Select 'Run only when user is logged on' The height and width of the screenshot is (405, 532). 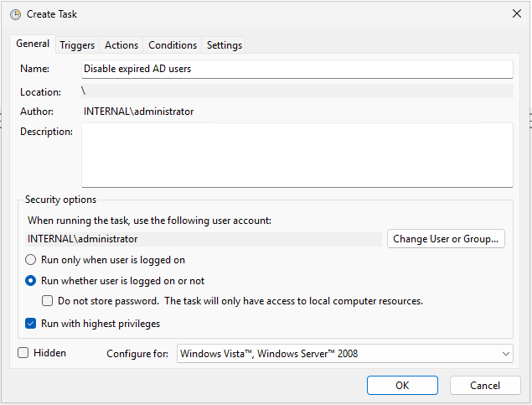pyautogui.click(x=31, y=261)
